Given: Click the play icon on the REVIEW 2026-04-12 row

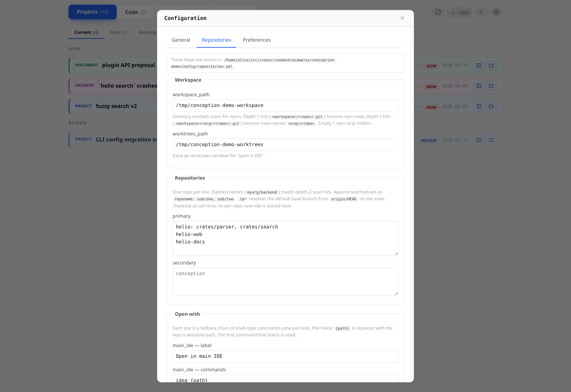Looking at the screenshot, I should tap(479, 140).
